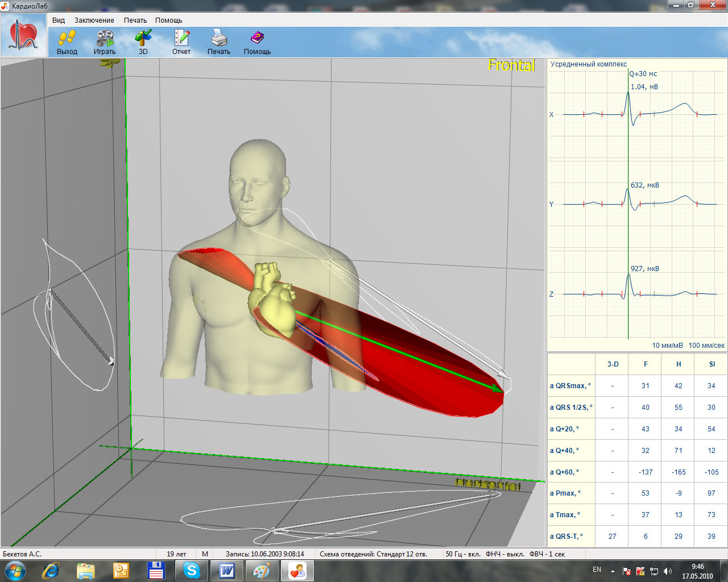
Task: Select the a QRSmax row label
Action: click(x=570, y=386)
